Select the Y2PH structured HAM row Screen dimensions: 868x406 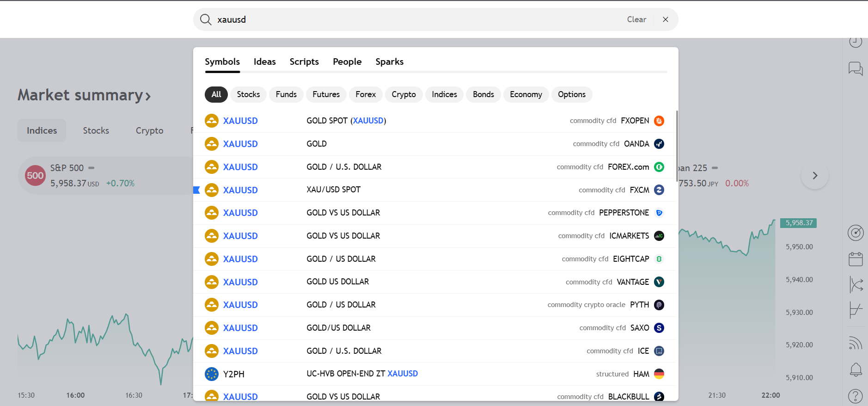pos(434,374)
